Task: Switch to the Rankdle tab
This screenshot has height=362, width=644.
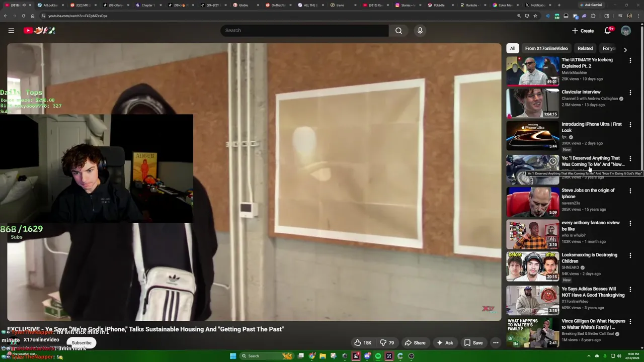Action: click(471, 5)
